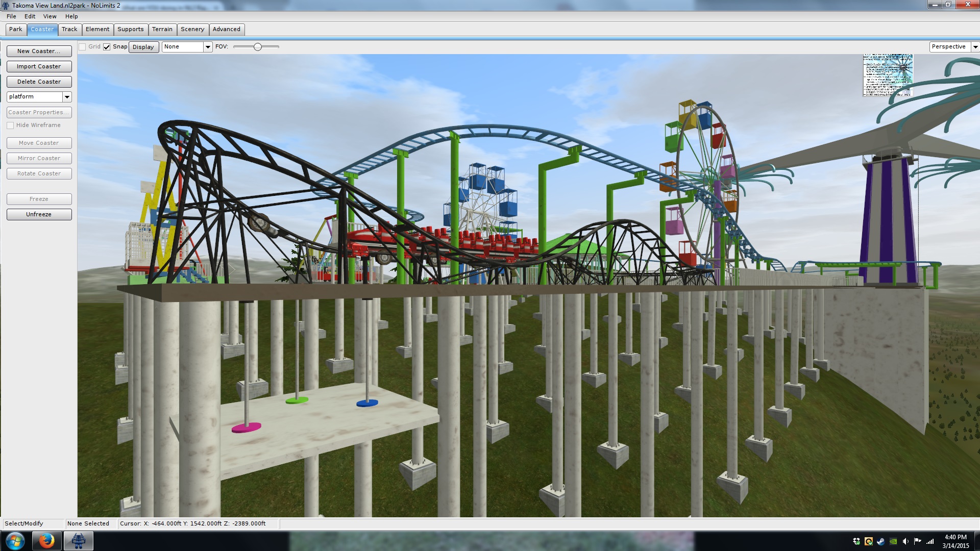
Task: Open Firefox from the taskbar
Action: (46, 541)
